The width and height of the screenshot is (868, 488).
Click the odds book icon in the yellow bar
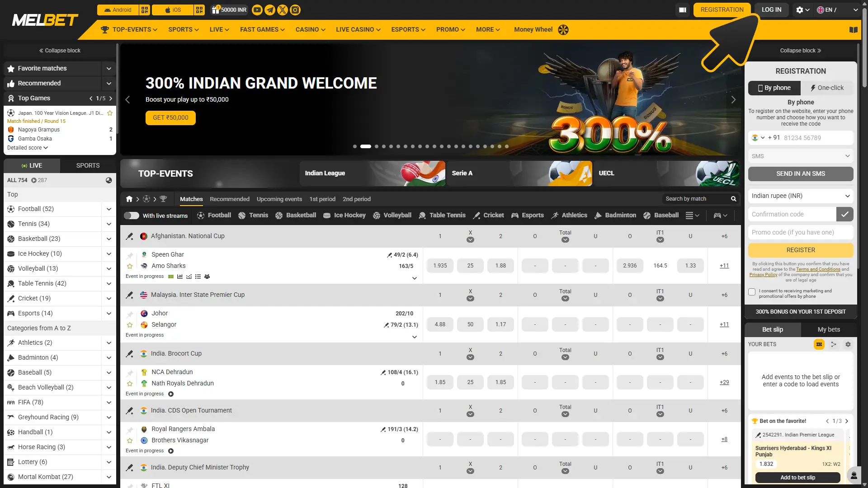tap(853, 30)
